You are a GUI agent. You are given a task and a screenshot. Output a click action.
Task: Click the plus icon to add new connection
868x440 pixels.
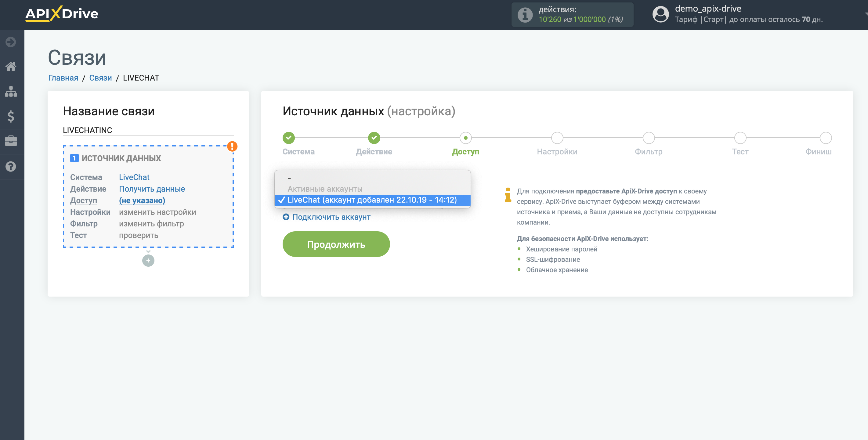(x=148, y=260)
